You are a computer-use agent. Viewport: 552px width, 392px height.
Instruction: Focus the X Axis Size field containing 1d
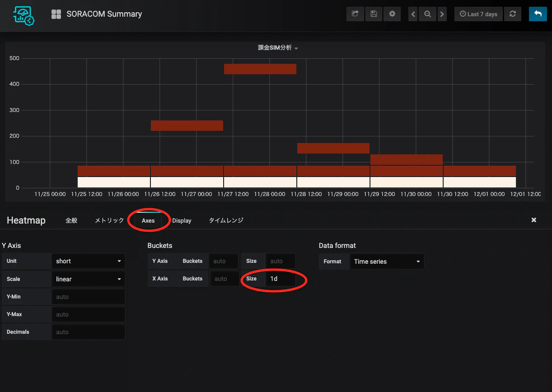click(x=281, y=279)
